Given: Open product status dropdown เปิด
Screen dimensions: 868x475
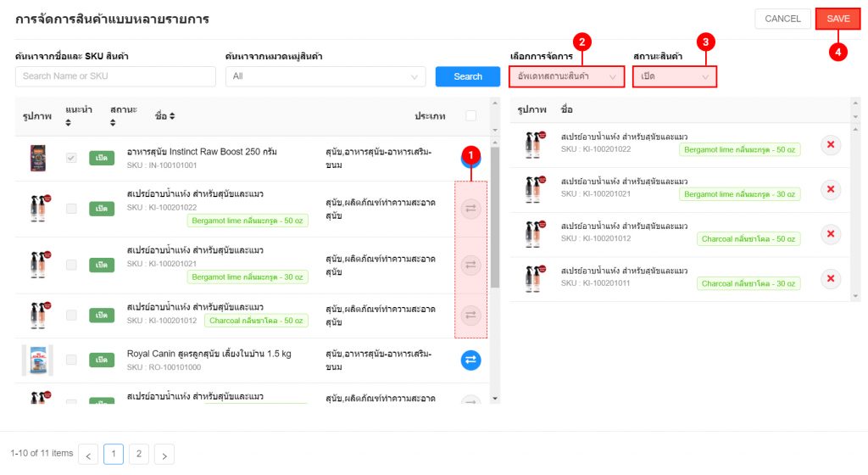Looking at the screenshot, I should pos(674,76).
